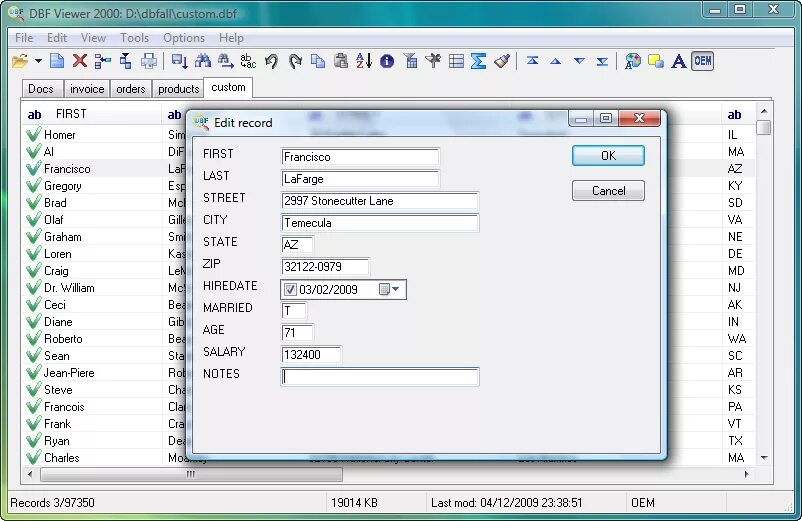Click the large A font icon
This screenshot has width=802, height=521.
679,61
